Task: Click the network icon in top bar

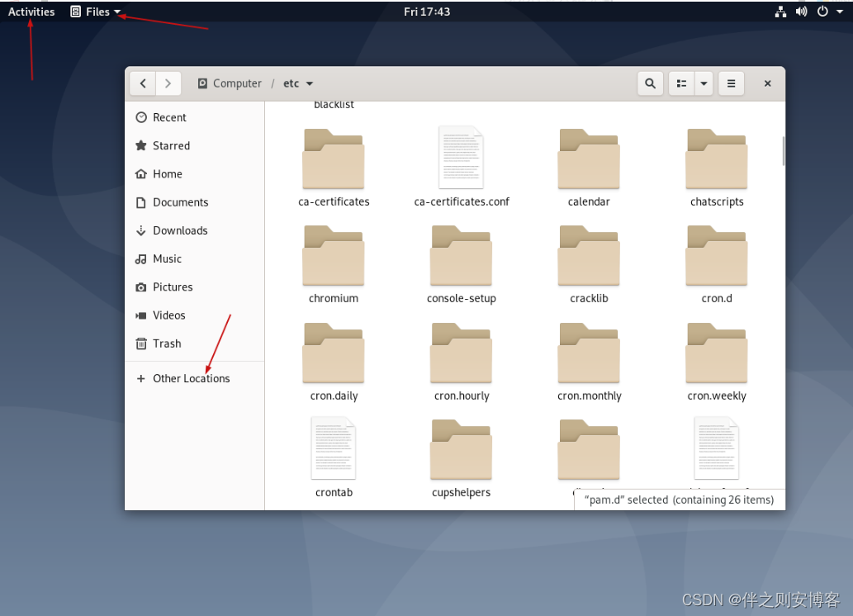Action: point(780,12)
